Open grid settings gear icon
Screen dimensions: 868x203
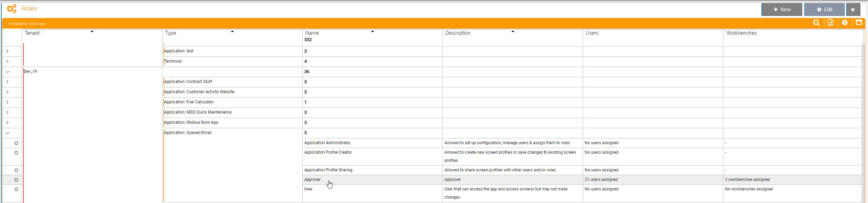click(x=845, y=23)
